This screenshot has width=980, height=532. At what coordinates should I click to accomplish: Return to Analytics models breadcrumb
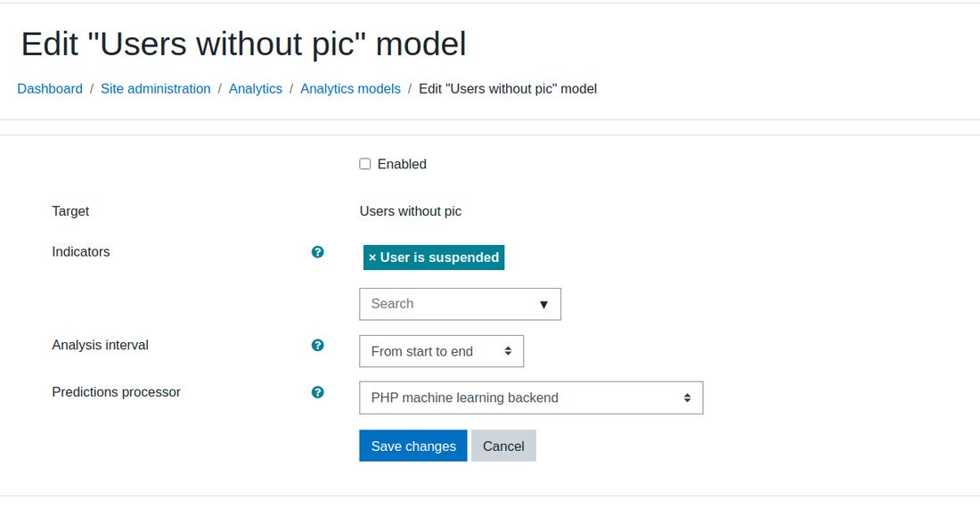pyautogui.click(x=351, y=89)
